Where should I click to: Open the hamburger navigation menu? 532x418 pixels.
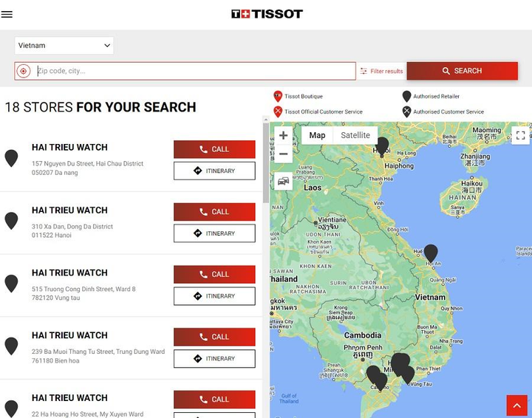coord(7,14)
